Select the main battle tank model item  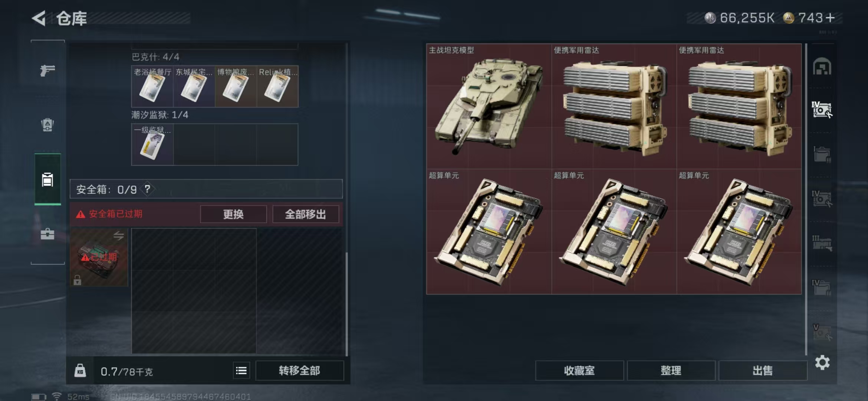click(489, 106)
